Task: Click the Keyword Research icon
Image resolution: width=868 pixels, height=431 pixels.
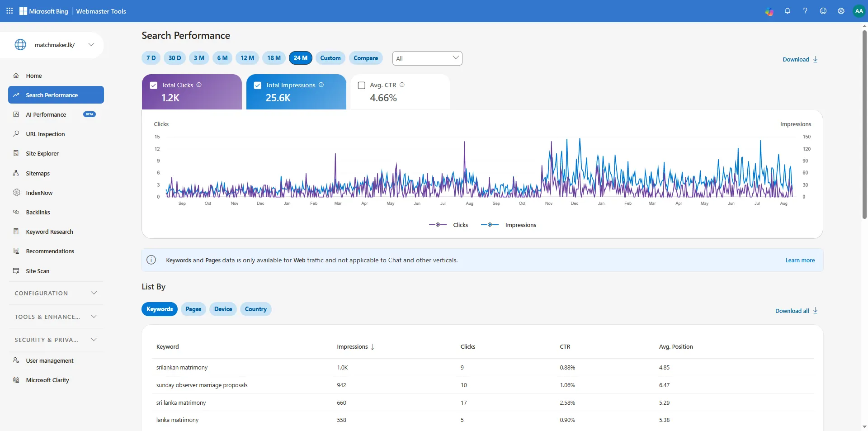Action: coord(16,232)
